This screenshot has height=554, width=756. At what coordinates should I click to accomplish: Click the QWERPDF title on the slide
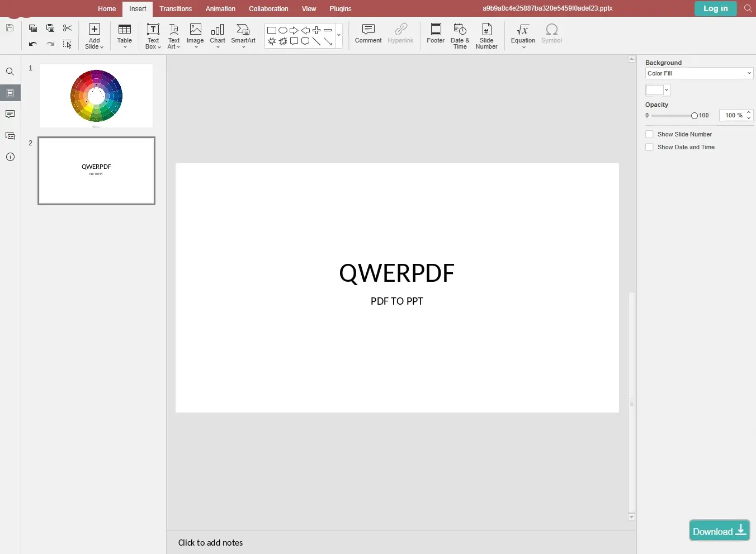396,273
